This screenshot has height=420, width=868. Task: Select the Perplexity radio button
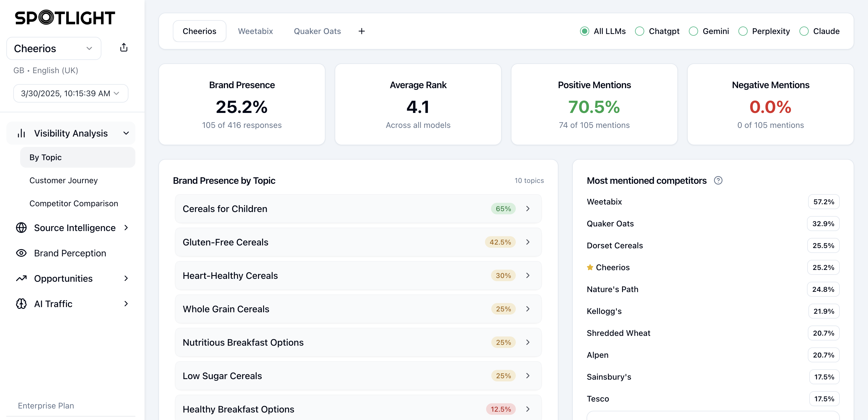743,31
